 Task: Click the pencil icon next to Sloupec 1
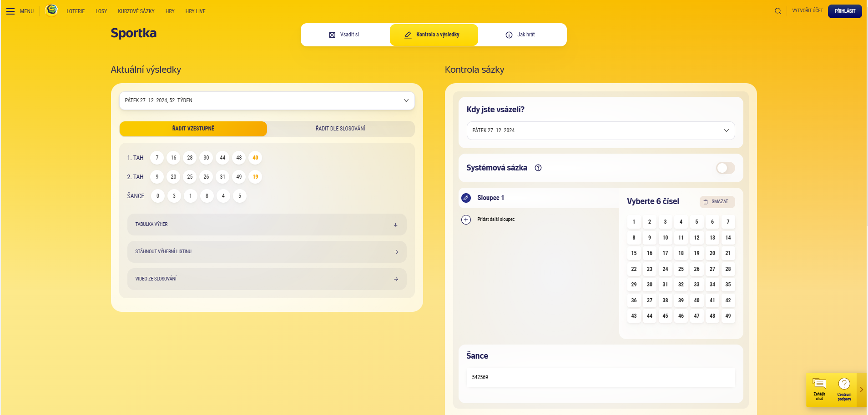[x=466, y=198]
